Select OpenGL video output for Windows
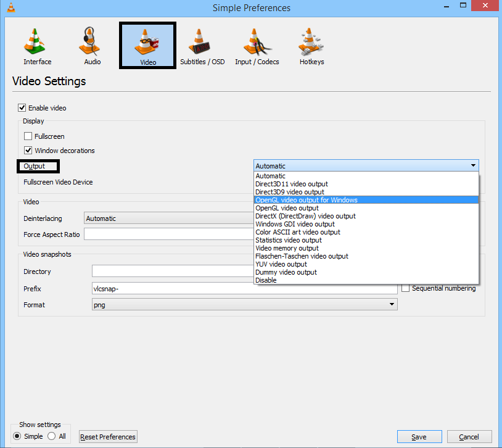Viewport: 502px width, 448px height. click(x=366, y=200)
